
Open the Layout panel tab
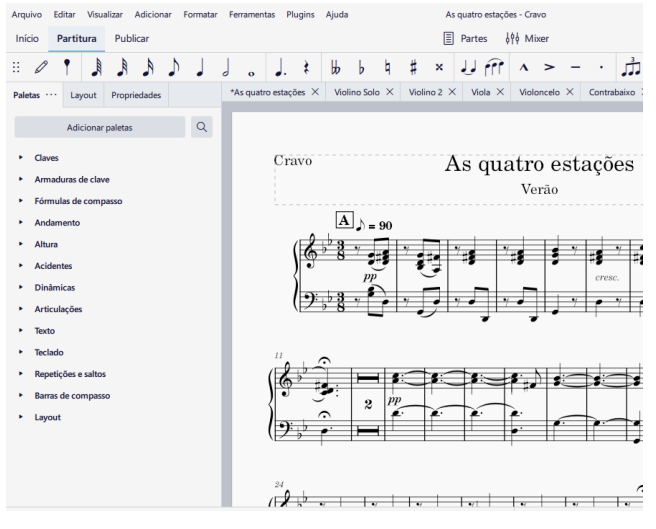click(x=83, y=95)
